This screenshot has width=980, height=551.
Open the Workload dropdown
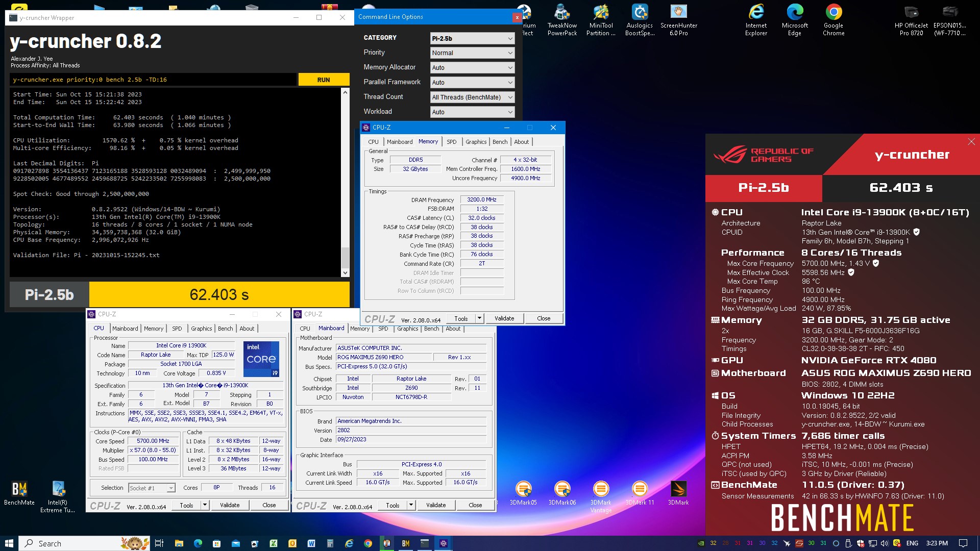coord(472,112)
